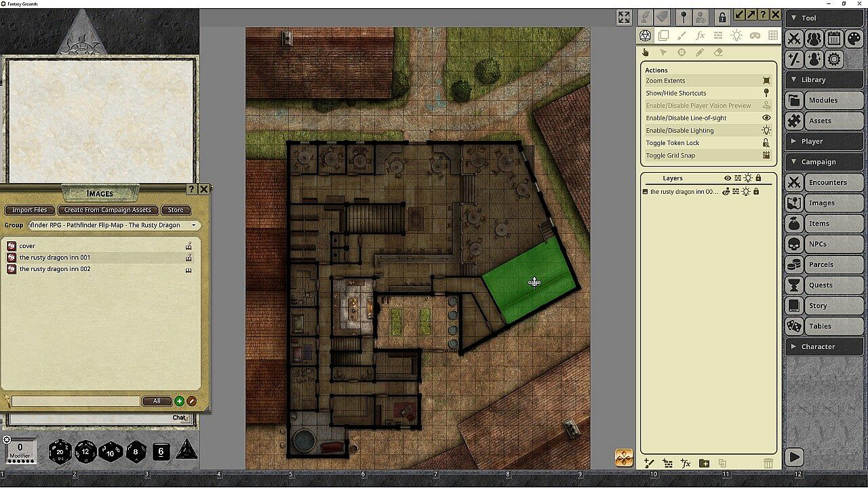Click Toggle Token Lock action
The height and width of the screenshot is (488, 868).
tap(709, 143)
